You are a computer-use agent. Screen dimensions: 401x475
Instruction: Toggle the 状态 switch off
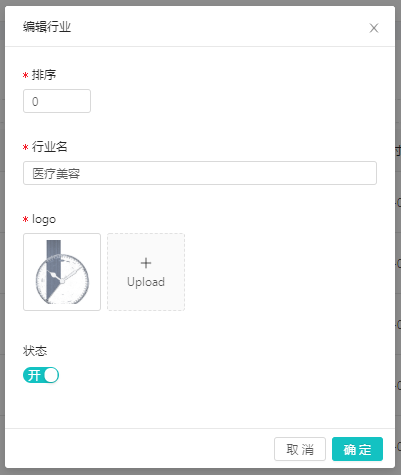coord(41,375)
